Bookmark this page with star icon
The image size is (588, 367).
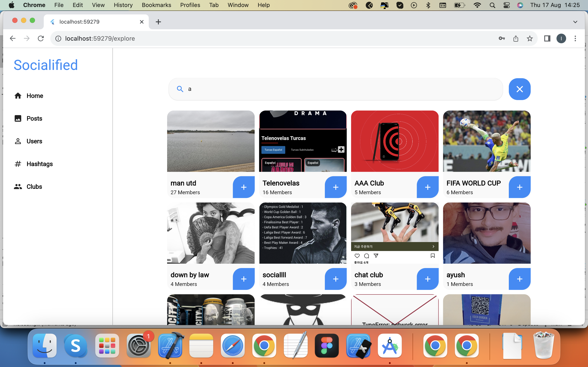(530, 38)
